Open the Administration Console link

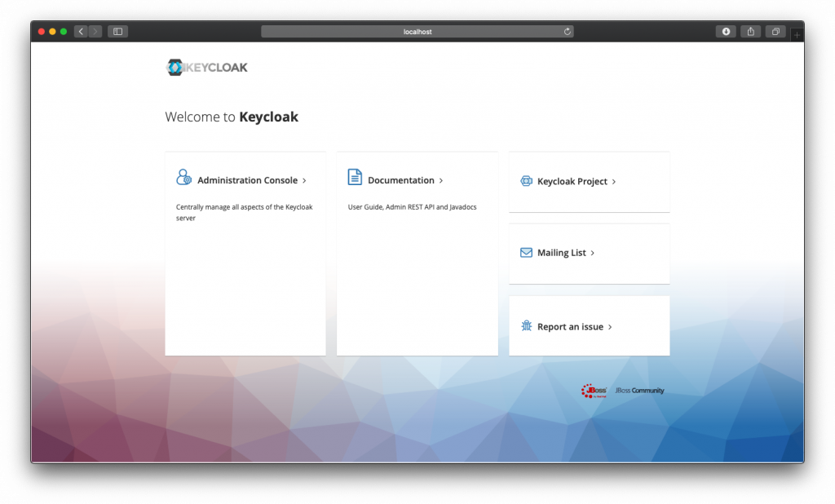coord(247,180)
